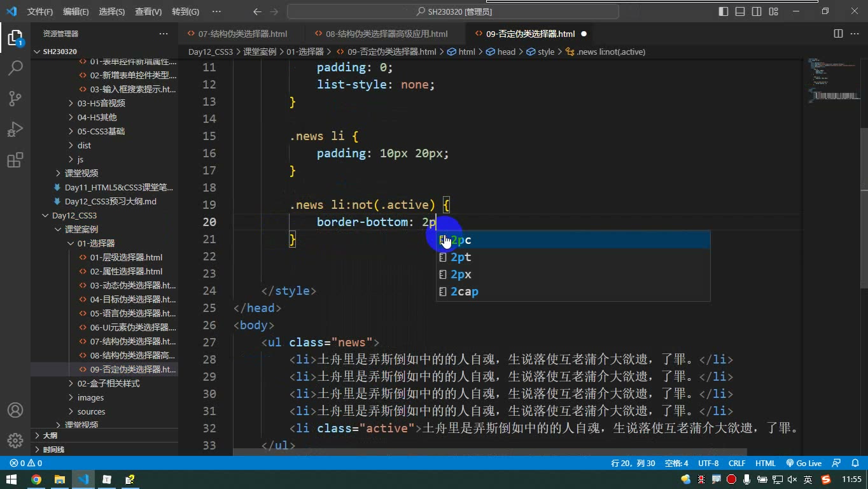Open the Extensions view
The image size is (868, 489).
(x=15, y=159)
